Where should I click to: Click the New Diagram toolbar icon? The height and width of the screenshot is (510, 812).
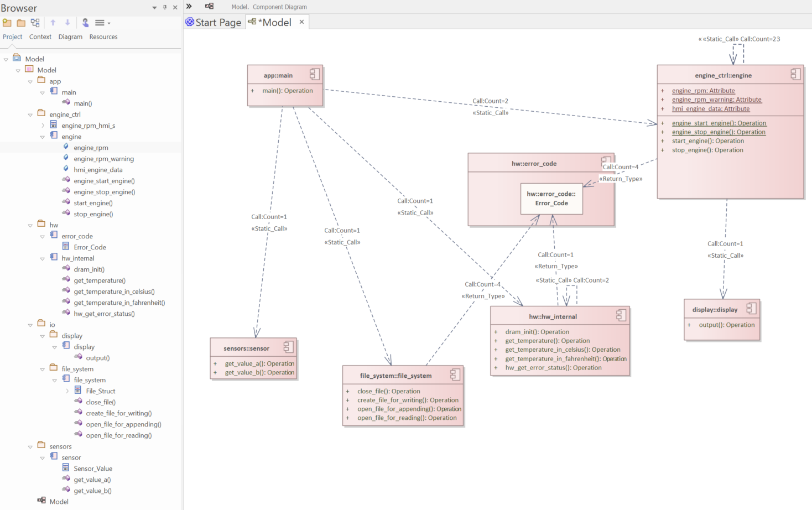35,23
